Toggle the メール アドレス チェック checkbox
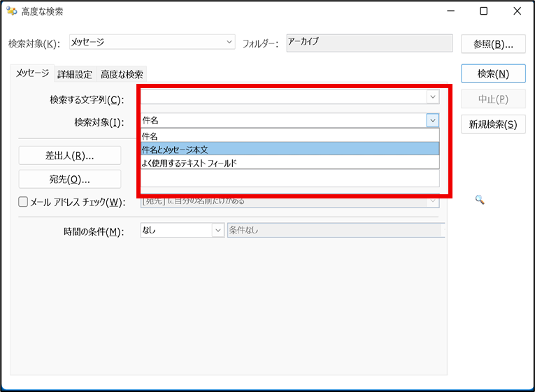Screen dimensions: 535x392 click(x=23, y=202)
